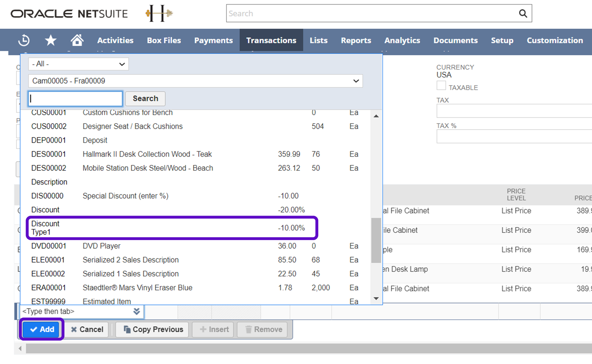Go to Home via house icon
Viewport: 592px width, 364px height.
[77, 40]
